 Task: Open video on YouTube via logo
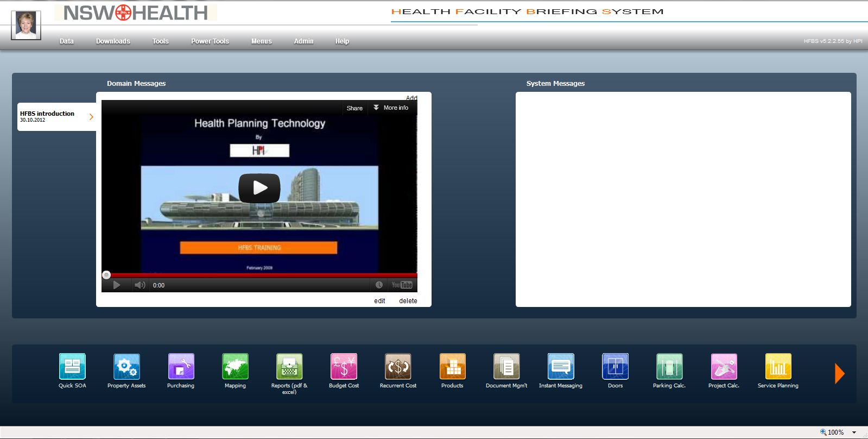[x=402, y=285]
